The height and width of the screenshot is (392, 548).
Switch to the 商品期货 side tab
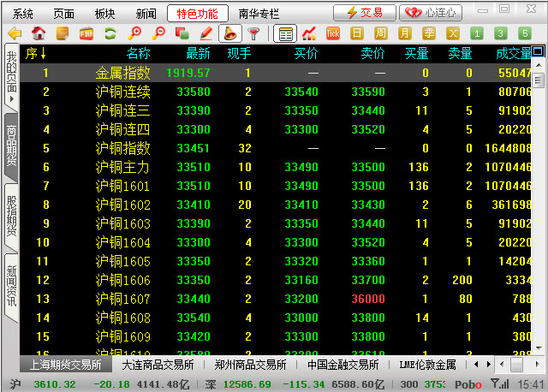11,146
